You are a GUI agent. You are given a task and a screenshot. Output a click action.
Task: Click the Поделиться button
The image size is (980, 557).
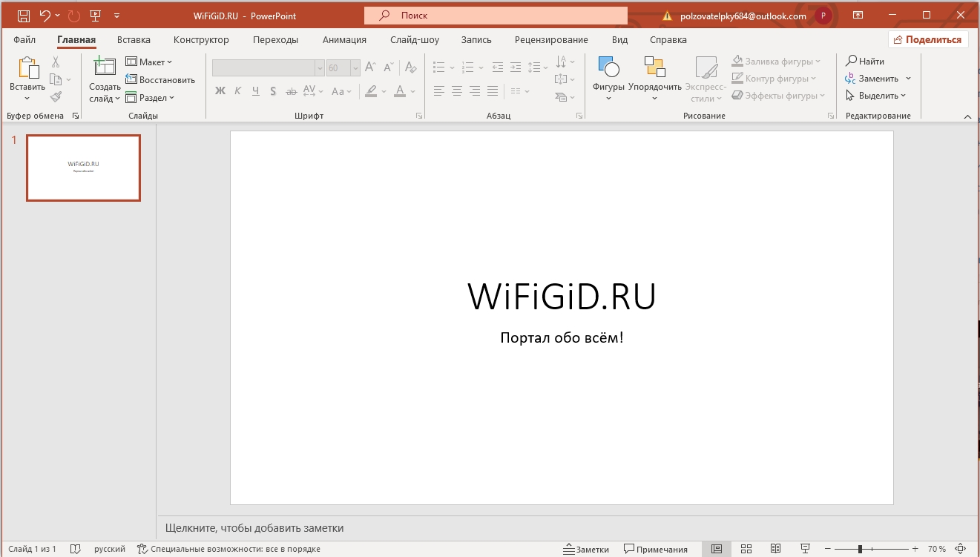click(928, 40)
